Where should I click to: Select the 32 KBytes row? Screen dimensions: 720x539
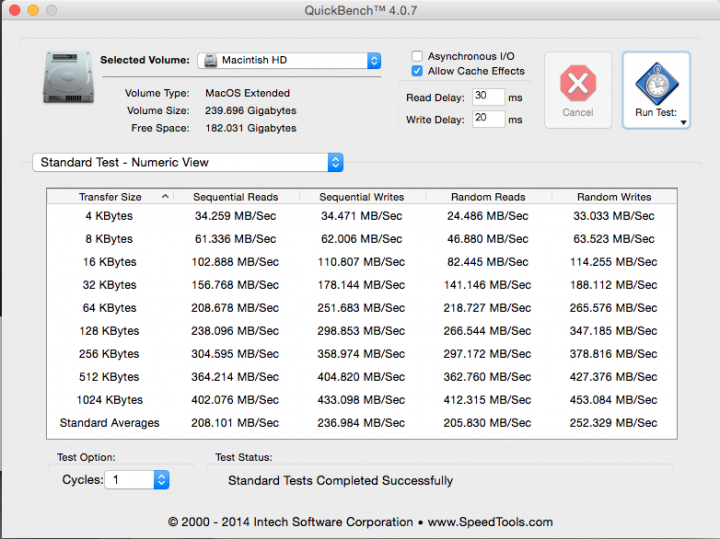click(362, 285)
